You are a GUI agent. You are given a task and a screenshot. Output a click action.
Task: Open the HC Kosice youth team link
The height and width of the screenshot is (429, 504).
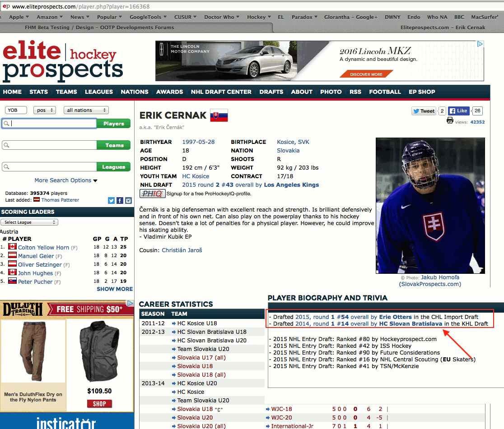196,176
